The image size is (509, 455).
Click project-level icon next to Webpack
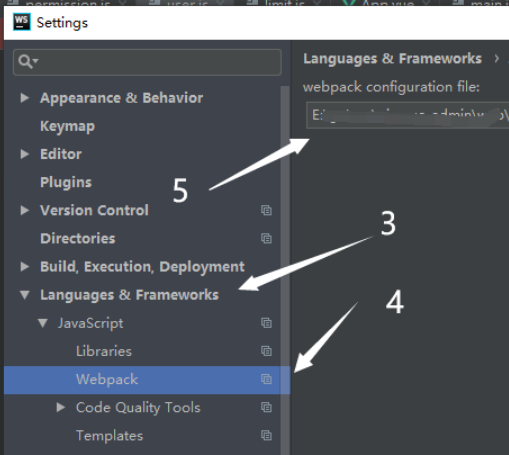coord(266,379)
